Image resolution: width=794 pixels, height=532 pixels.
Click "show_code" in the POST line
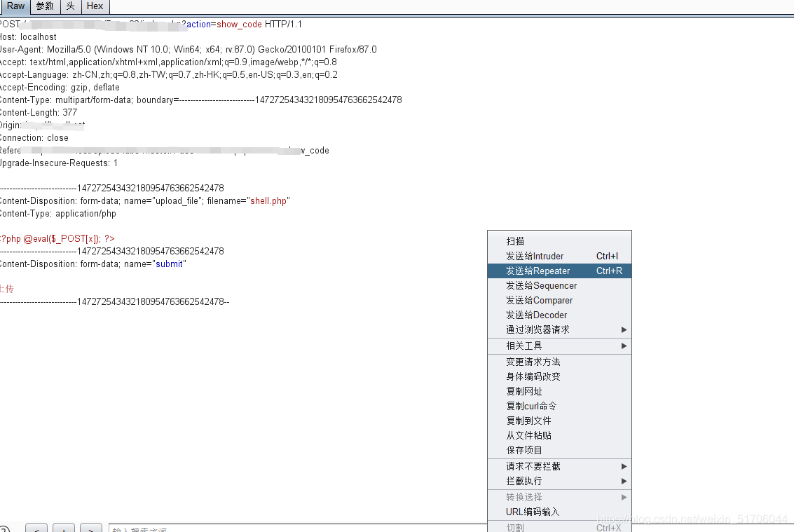[x=239, y=25]
